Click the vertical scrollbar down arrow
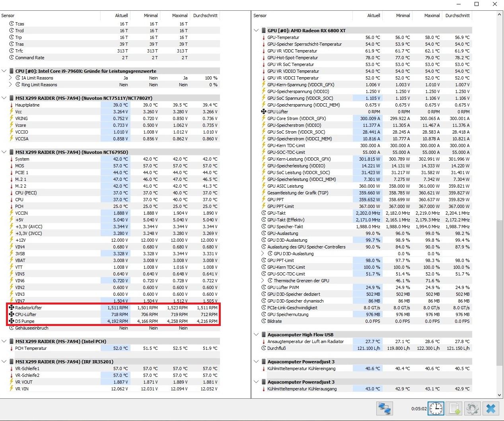Viewport: 504px width, 421px height. [500, 395]
